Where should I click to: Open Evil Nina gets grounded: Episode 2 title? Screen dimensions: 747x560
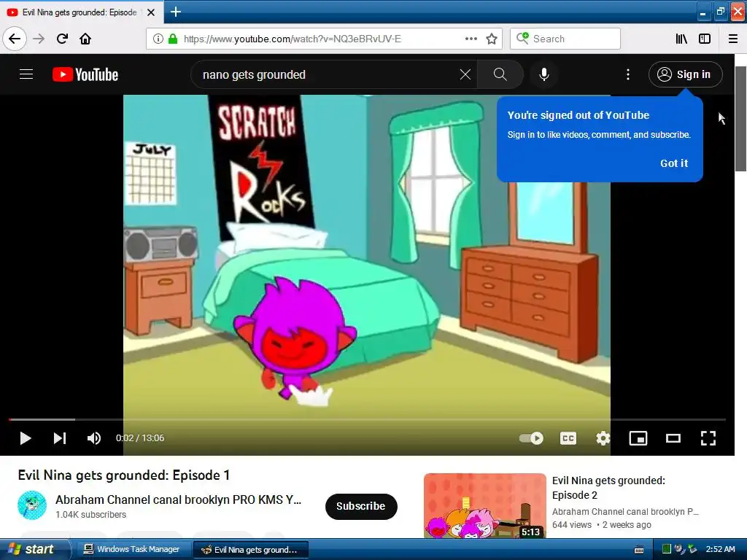click(608, 488)
